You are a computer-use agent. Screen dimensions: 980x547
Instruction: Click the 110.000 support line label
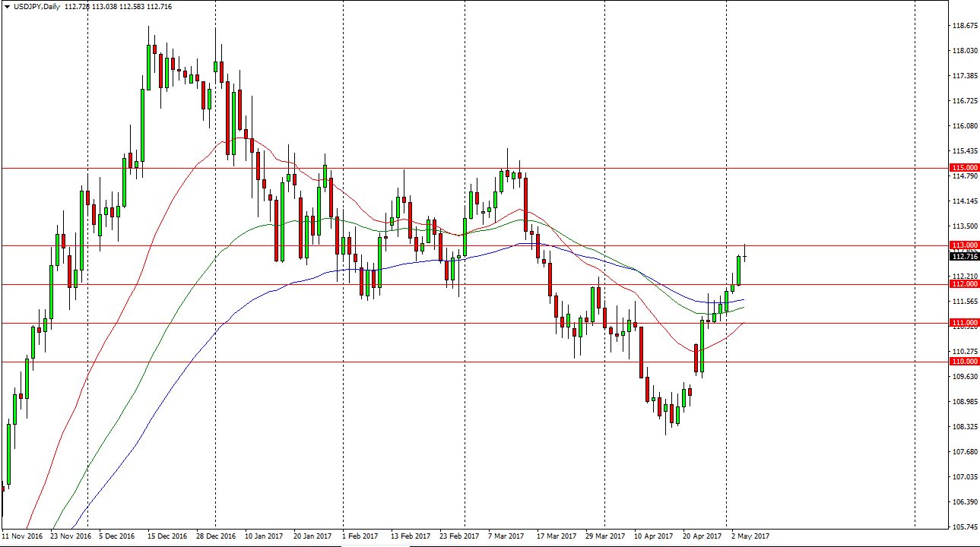(963, 361)
